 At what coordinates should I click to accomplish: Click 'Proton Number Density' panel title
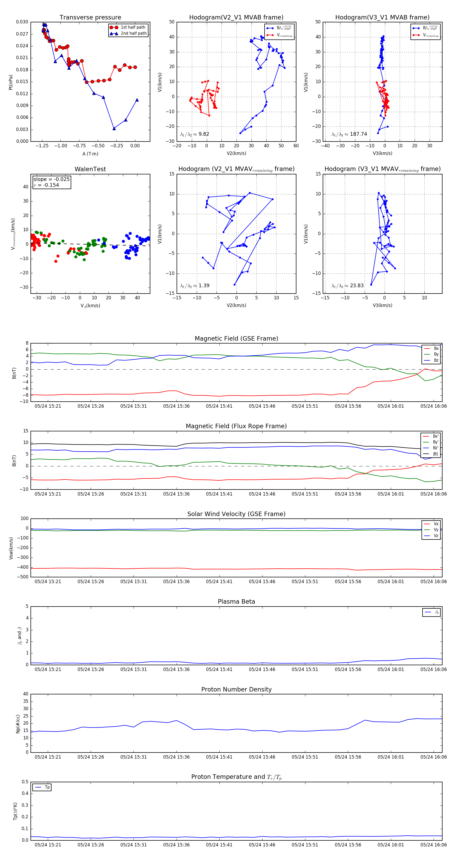click(x=236, y=689)
